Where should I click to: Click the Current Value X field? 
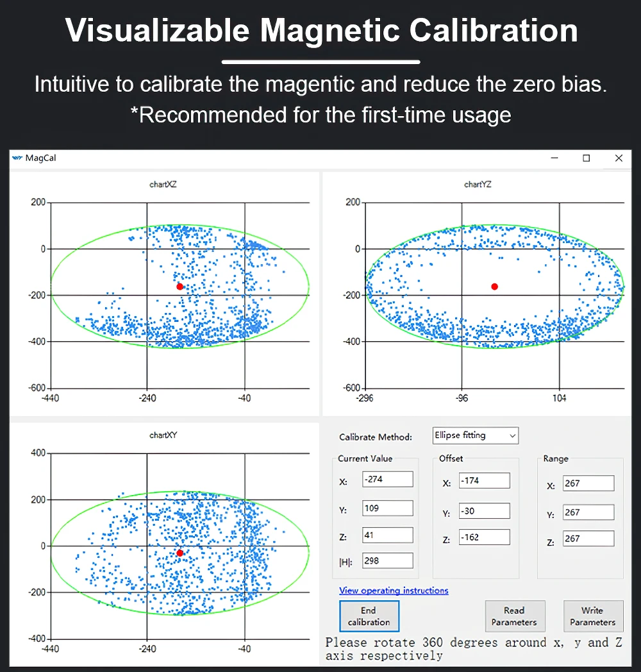(x=387, y=479)
